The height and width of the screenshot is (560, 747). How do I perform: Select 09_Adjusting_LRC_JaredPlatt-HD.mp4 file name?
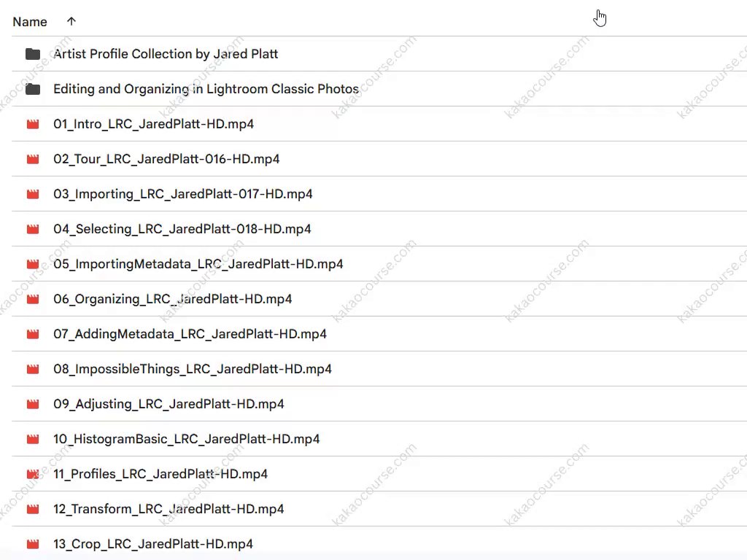169,404
